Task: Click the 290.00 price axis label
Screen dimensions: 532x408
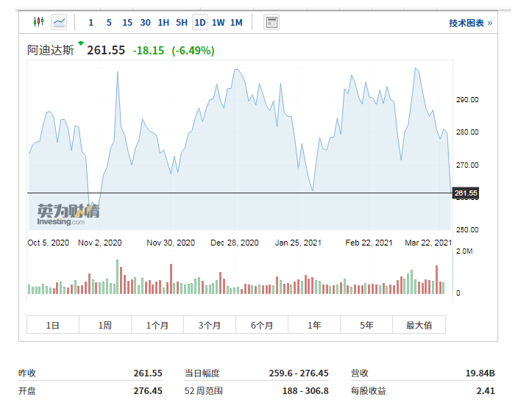Action: tap(467, 100)
